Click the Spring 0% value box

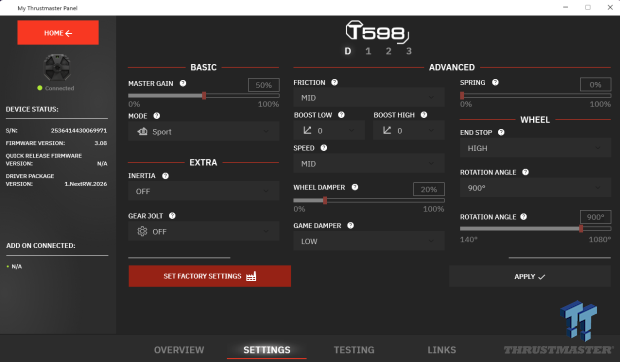[x=595, y=85]
